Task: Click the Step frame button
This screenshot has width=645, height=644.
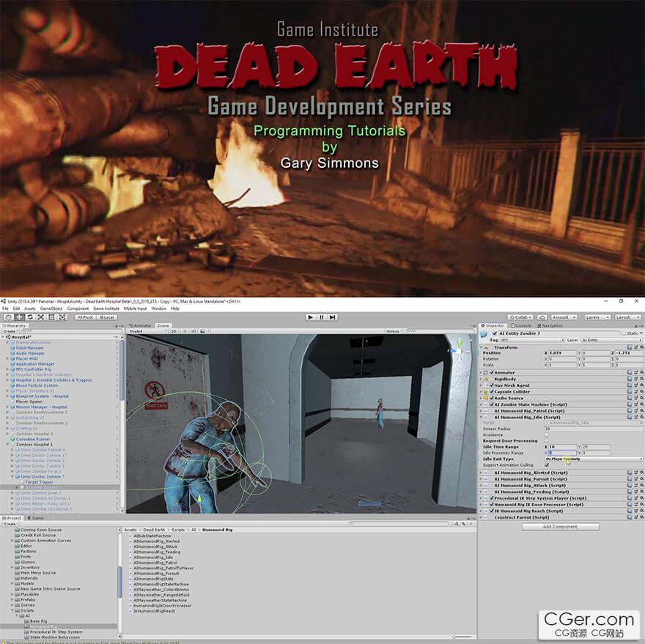Action: pyautogui.click(x=333, y=317)
